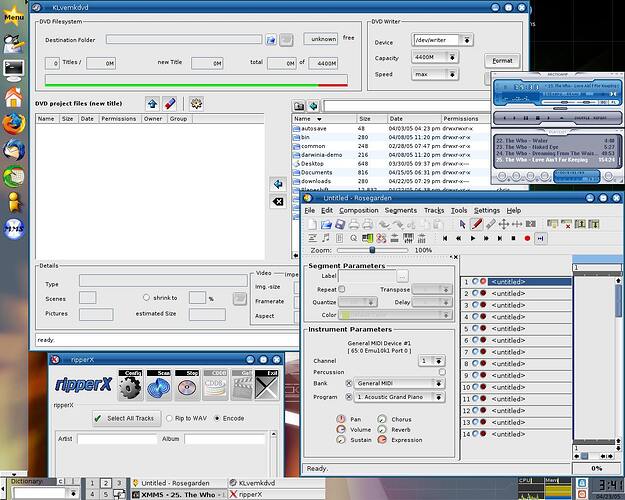This screenshot has width=625, height=500.
Task: Click the Destination Folder input field
Action: point(184,39)
